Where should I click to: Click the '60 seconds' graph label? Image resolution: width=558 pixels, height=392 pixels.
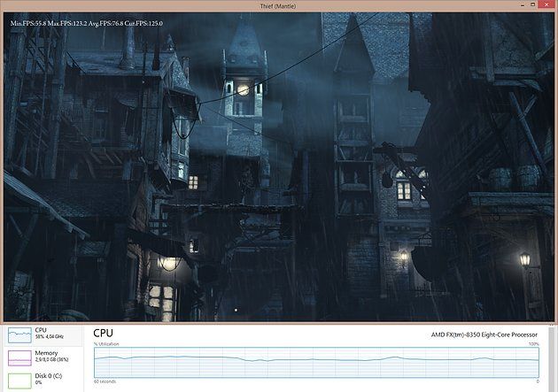[x=105, y=381]
